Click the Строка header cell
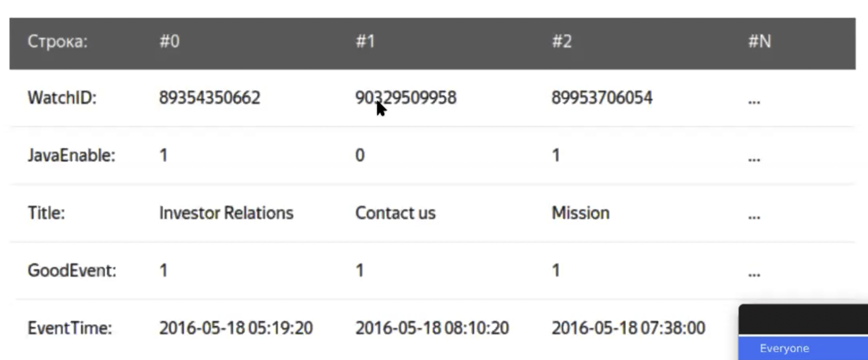868x360 pixels. click(x=58, y=41)
